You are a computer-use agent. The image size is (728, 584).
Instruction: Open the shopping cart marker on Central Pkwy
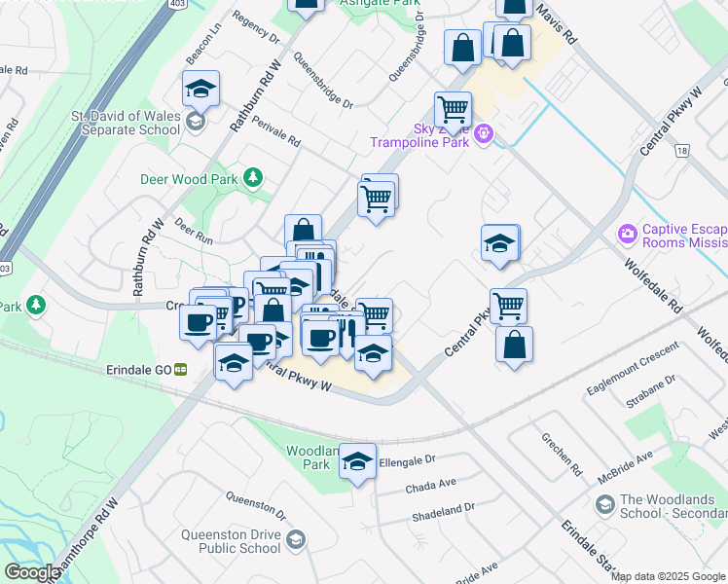pos(508,307)
